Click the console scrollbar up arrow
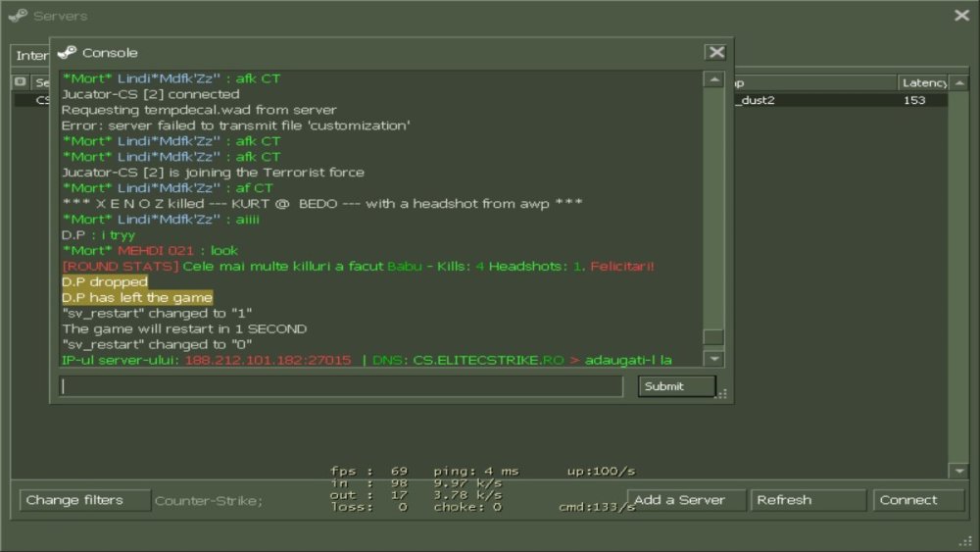Screen dimensions: 980x552 coord(713,79)
